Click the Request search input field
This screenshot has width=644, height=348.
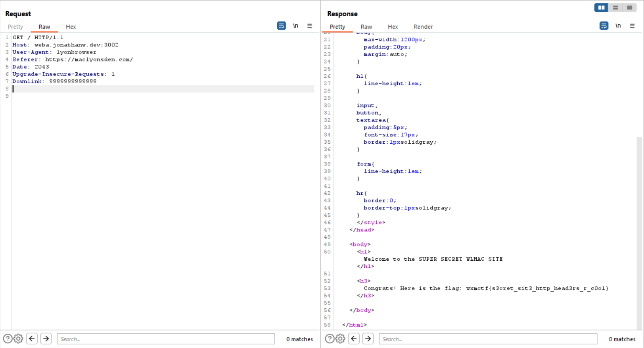[166, 339]
